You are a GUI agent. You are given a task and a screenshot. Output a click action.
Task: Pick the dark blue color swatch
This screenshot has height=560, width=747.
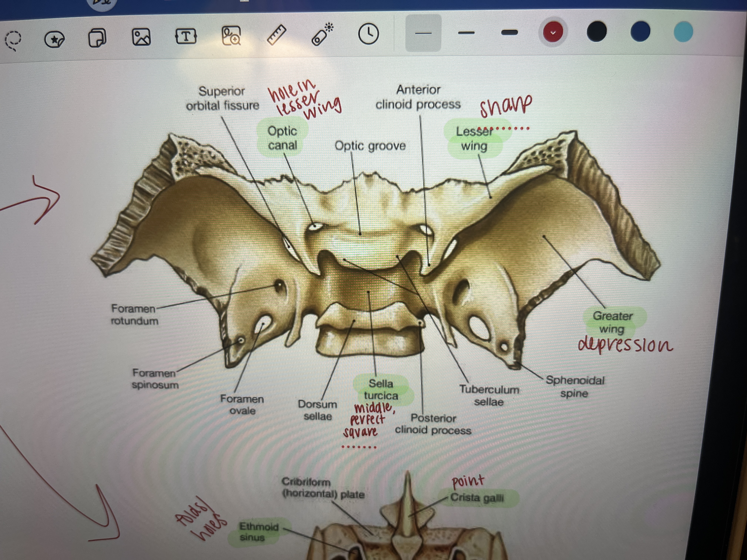pos(640,31)
